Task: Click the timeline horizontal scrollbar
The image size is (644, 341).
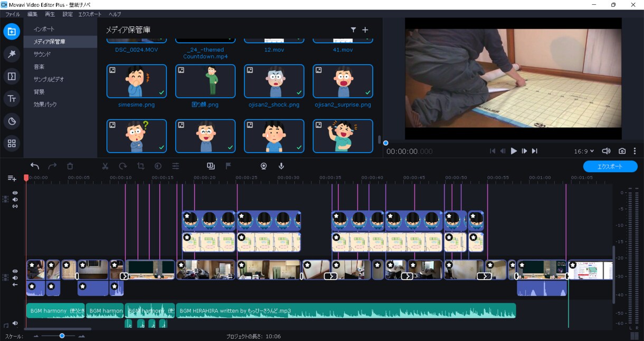Action: (58, 329)
